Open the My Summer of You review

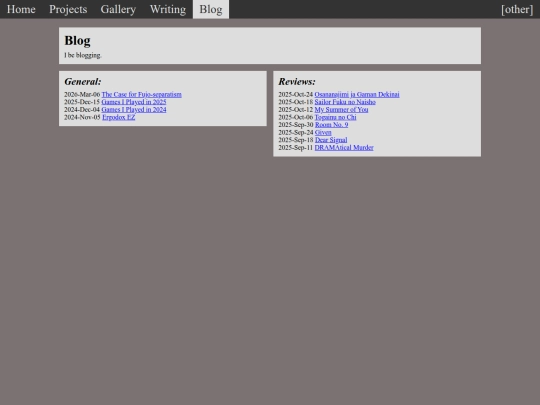coord(341,110)
